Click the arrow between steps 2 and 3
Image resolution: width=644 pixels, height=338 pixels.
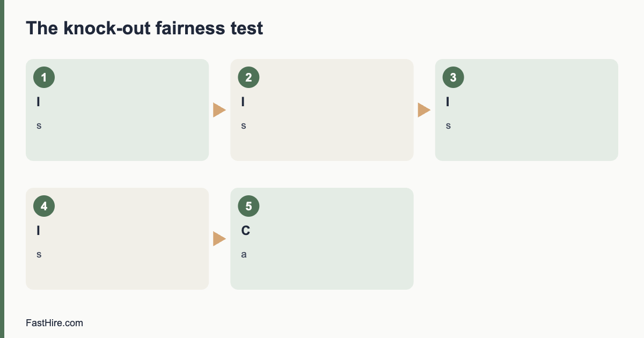[x=424, y=110]
